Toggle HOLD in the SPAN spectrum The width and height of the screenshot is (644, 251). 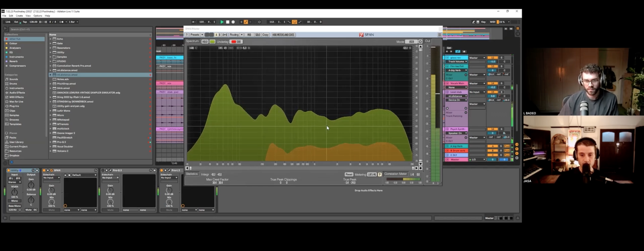click(x=205, y=42)
